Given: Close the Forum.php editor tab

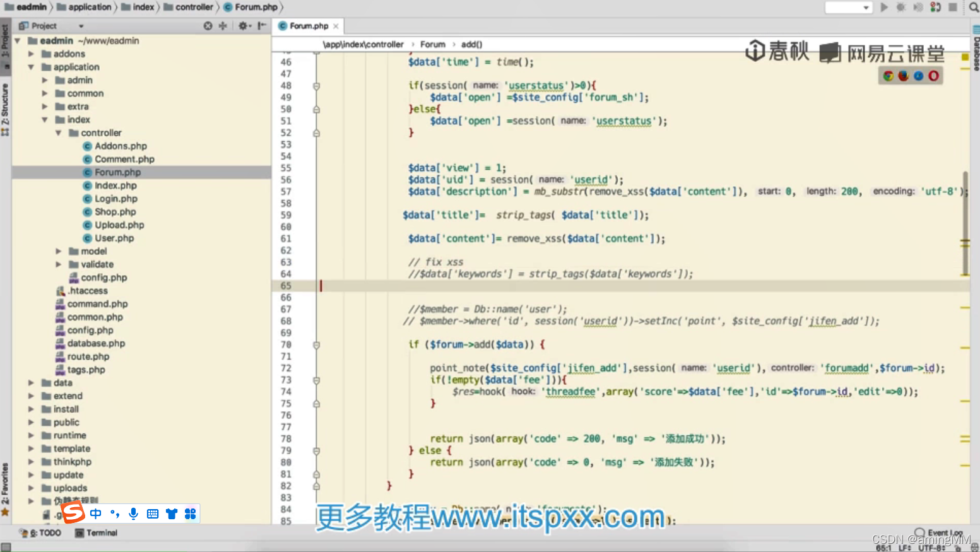Looking at the screenshot, I should pyautogui.click(x=336, y=26).
